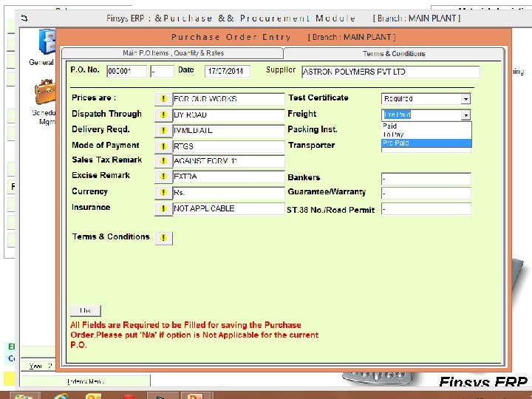
Task: Click Currency Rs. field
Action: (228, 192)
